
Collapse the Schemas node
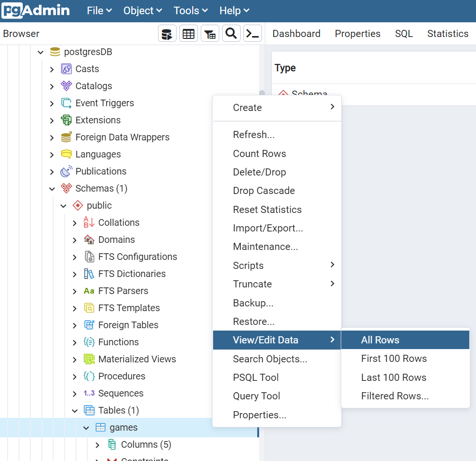(52, 188)
